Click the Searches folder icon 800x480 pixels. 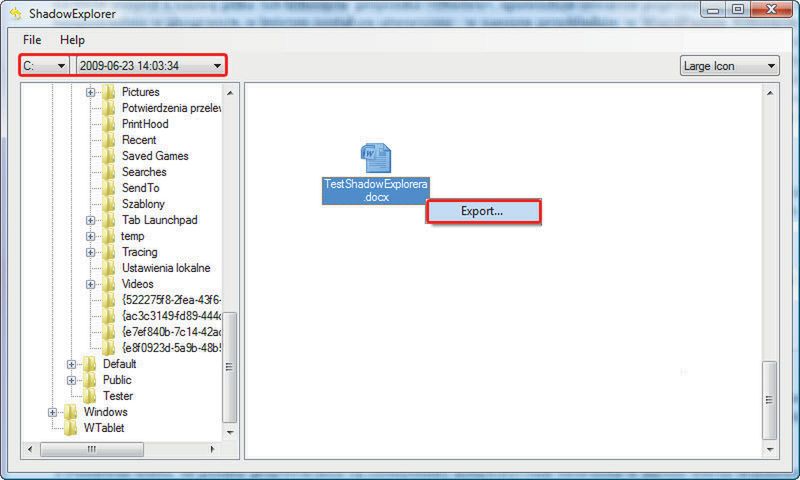pos(108,172)
